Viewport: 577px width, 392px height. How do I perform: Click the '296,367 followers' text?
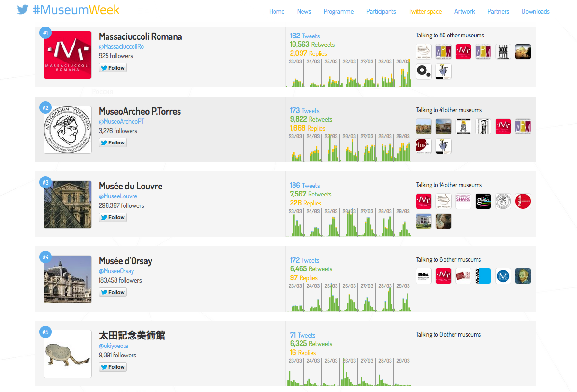pos(122,205)
